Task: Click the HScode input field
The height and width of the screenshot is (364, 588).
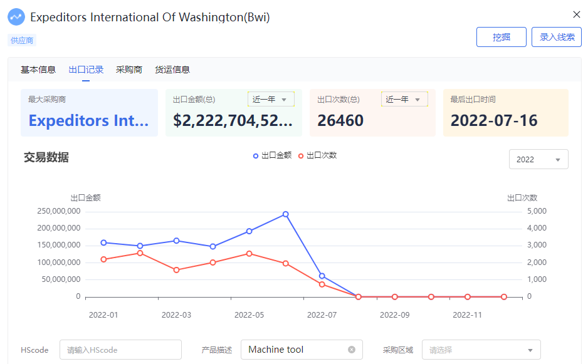Action: point(120,350)
